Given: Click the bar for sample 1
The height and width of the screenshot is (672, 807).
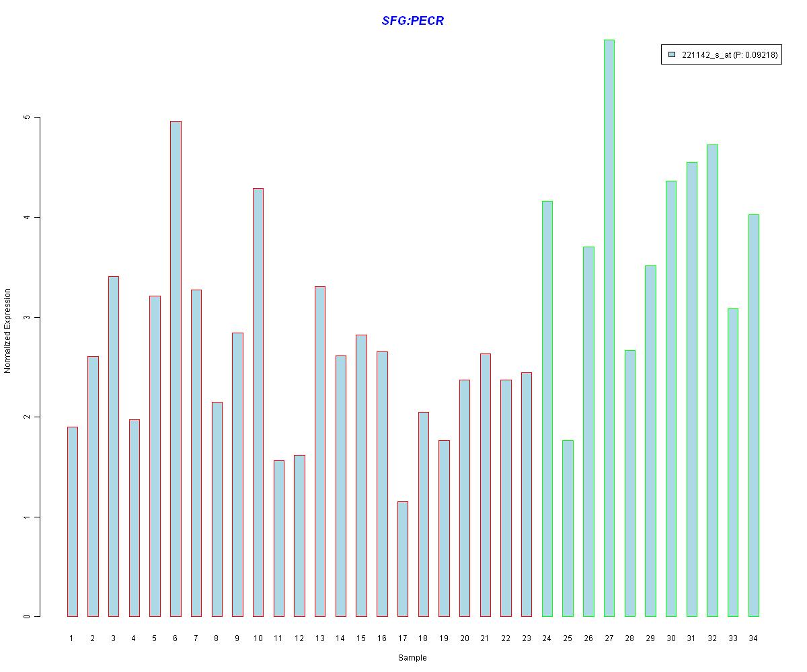Looking at the screenshot, I should point(72,521).
